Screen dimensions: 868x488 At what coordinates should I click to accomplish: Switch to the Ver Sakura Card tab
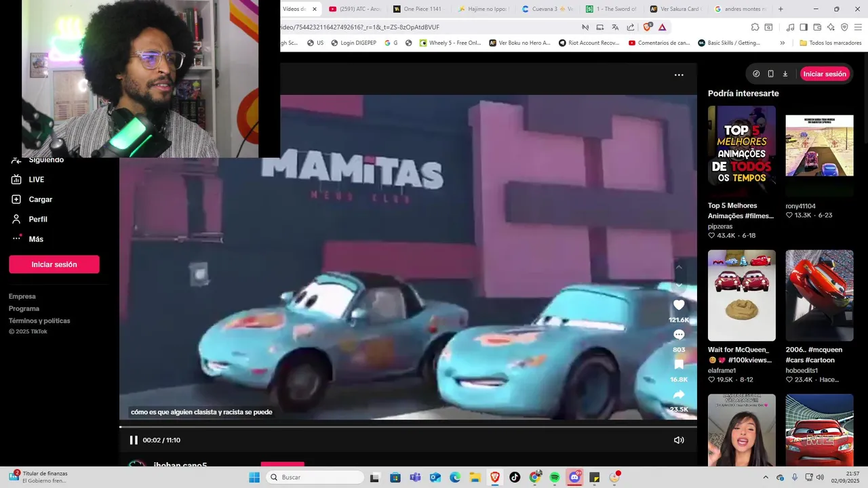(x=675, y=9)
